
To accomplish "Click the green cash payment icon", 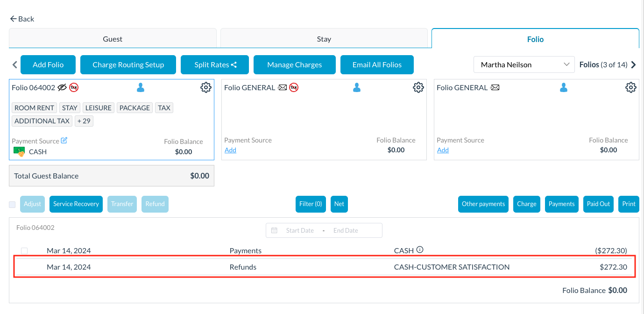I will (19, 151).
